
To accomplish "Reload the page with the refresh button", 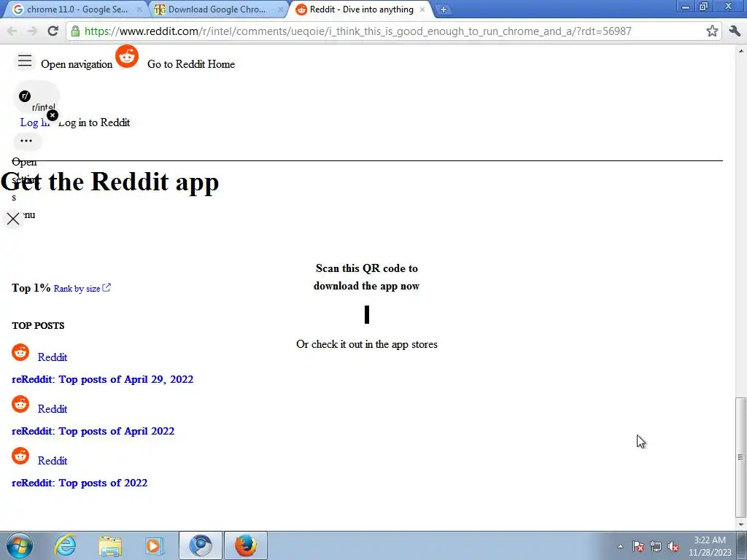I will (x=53, y=31).
